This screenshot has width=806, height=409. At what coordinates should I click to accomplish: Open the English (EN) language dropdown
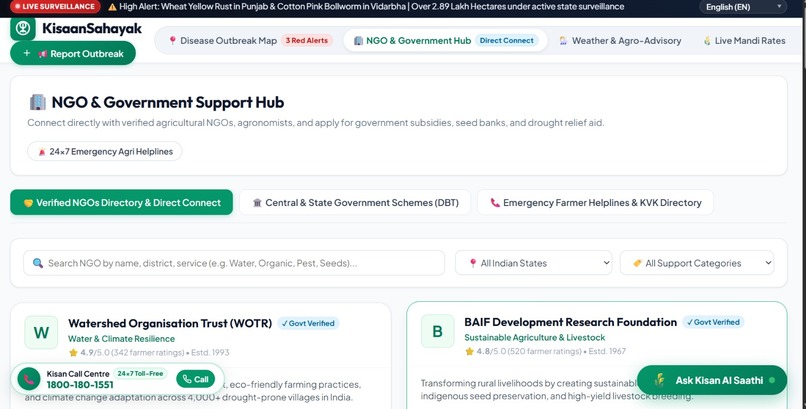point(743,7)
